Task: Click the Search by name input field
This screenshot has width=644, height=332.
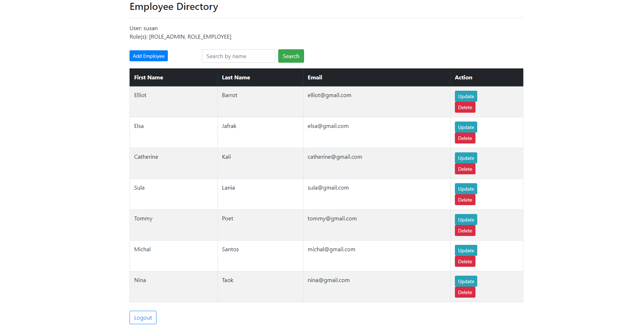Action: pyautogui.click(x=238, y=56)
